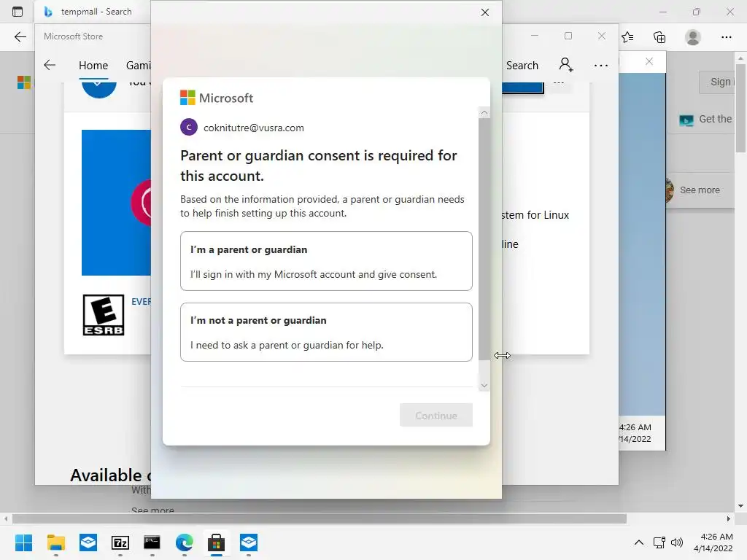This screenshot has width=747, height=560.
Task: Open the Edge Collections icon
Action: (x=659, y=37)
